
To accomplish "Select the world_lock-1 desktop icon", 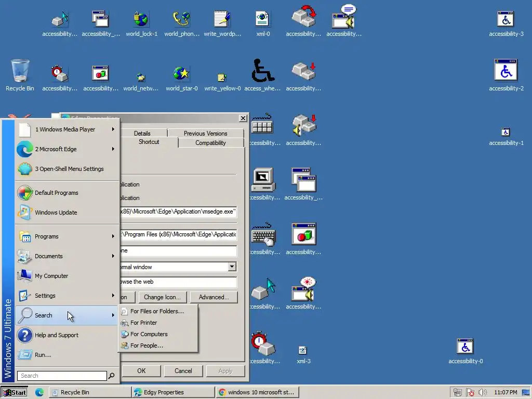I will click(141, 24).
